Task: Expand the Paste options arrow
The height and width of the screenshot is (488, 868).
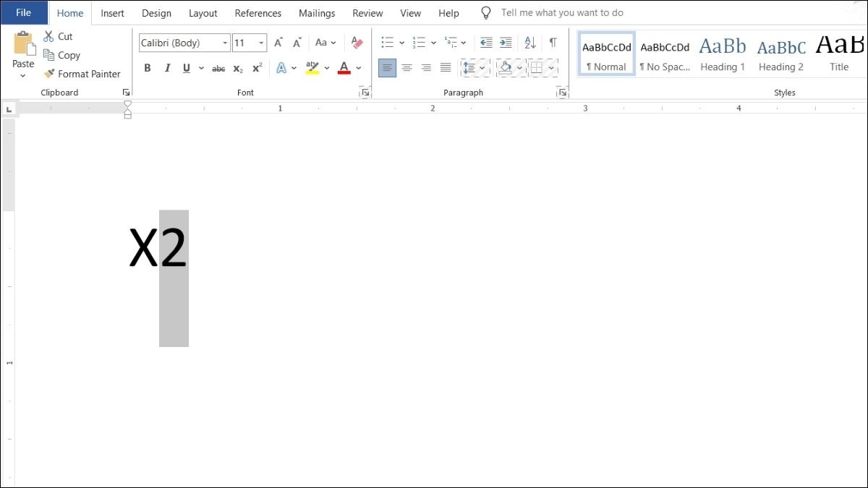Action: [x=23, y=75]
